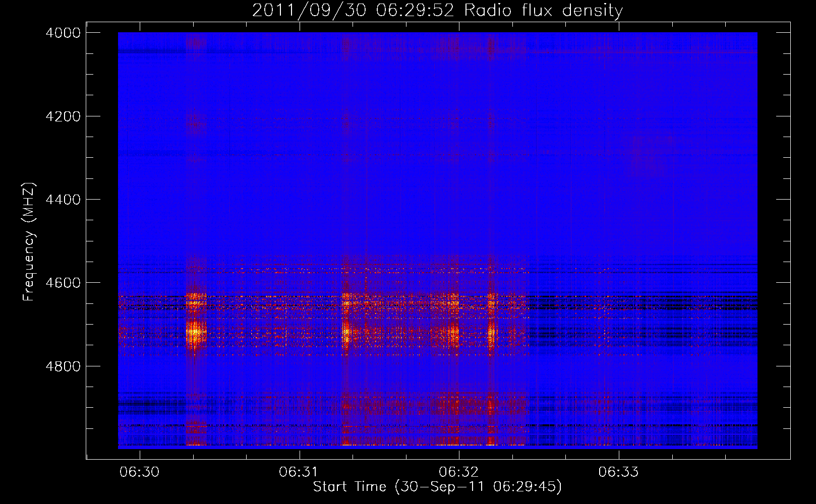The image size is (816, 504).
Task: Click the 06:32 time tick label
Action: [x=459, y=472]
